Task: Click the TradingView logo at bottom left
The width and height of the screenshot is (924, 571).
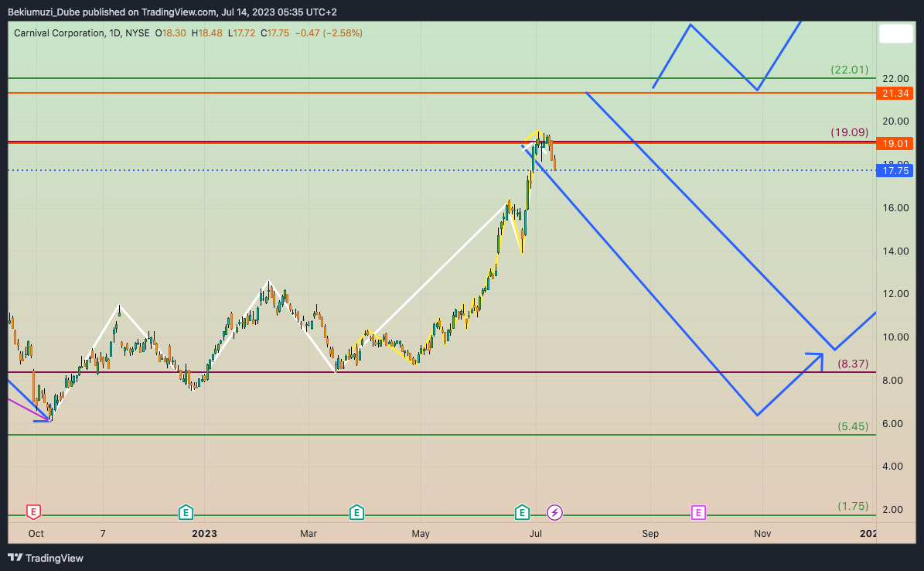Action: tap(46, 558)
